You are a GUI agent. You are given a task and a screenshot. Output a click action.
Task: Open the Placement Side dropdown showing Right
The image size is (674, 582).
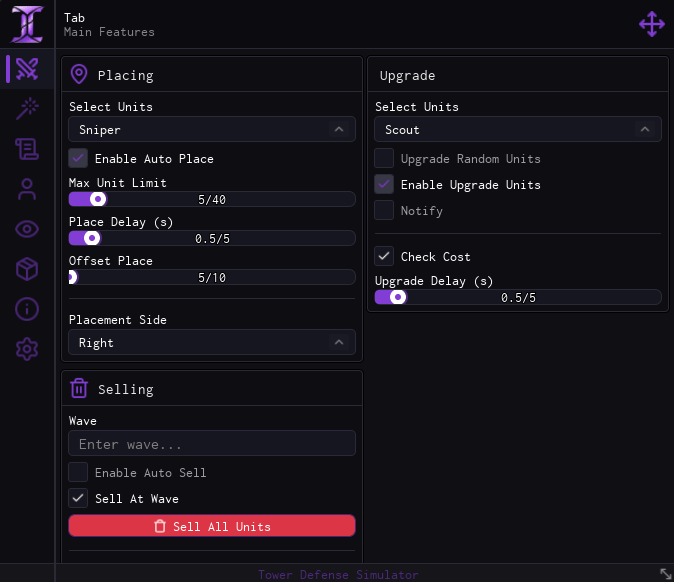point(212,343)
